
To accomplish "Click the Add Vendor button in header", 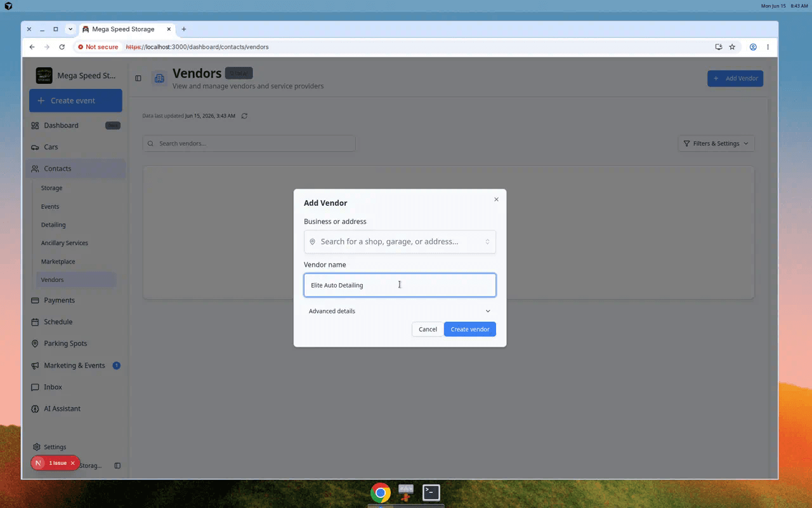I will (735, 79).
